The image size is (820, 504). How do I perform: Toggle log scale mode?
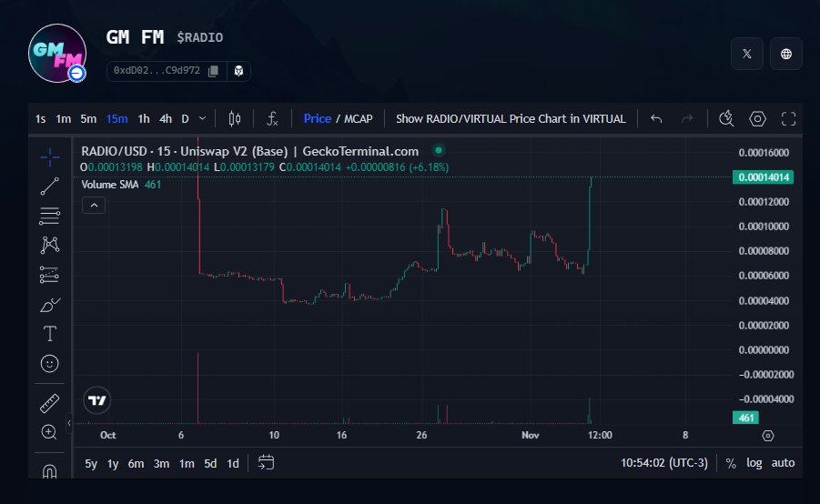[754, 463]
